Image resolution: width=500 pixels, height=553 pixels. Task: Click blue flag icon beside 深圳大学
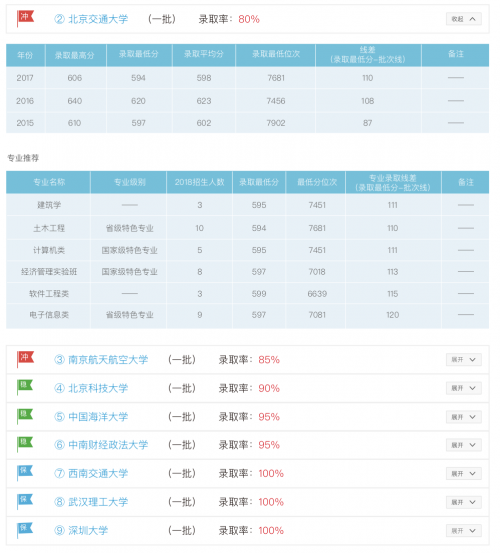click(x=25, y=530)
